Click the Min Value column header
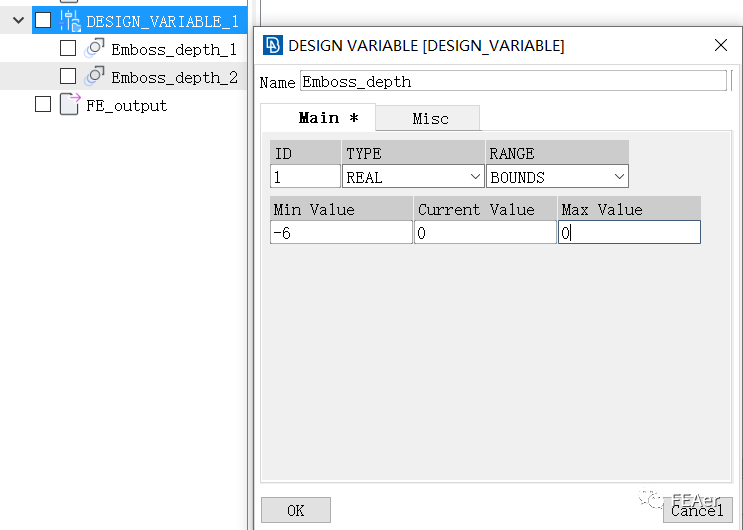The image size is (743, 530). click(x=341, y=209)
